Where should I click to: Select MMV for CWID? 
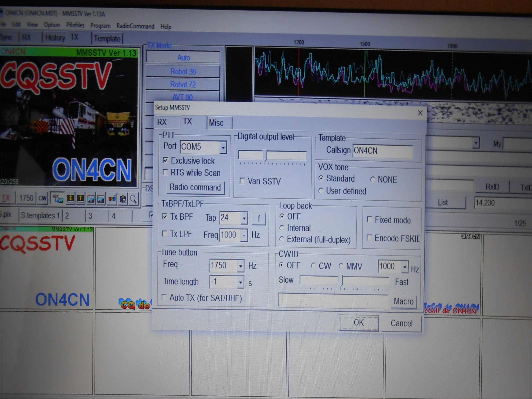tap(341, 266)
